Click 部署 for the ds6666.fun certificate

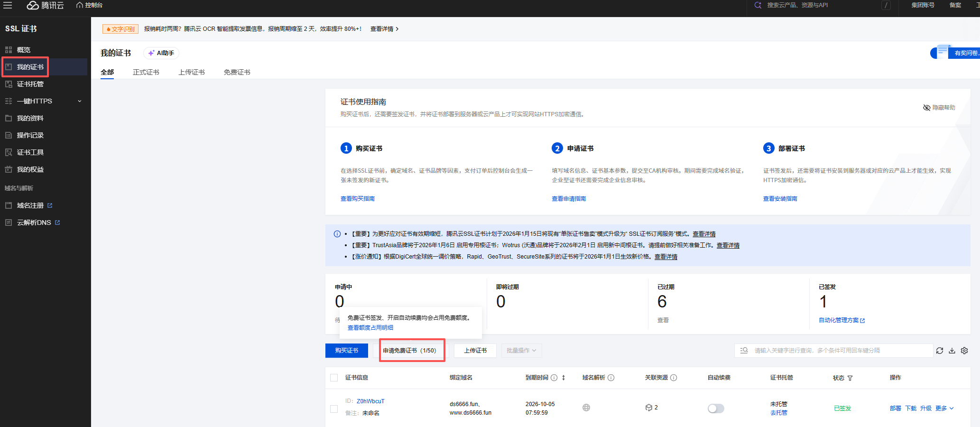(x=896, y=408)
